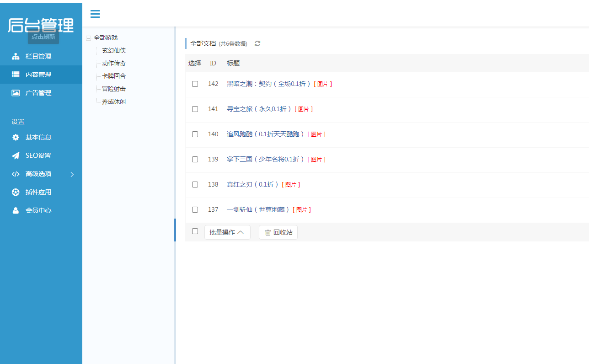
Task: Click ID number 137
Action: (x=213, y=209)
